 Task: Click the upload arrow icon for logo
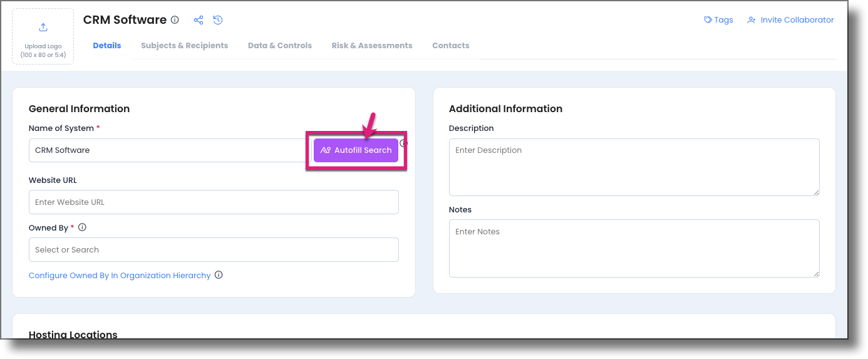coord(43,27)
